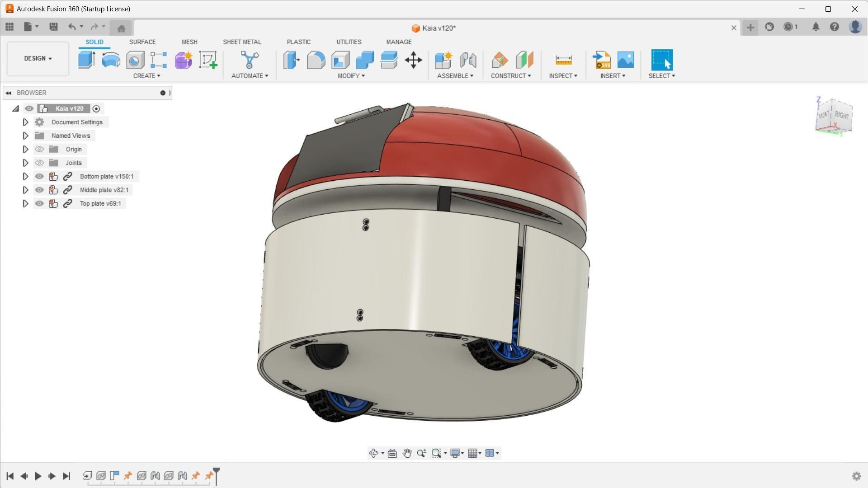Activate the Joint tool in Assemble panel
The width and height of the screenshot is (868, 488).
point(468,60)
